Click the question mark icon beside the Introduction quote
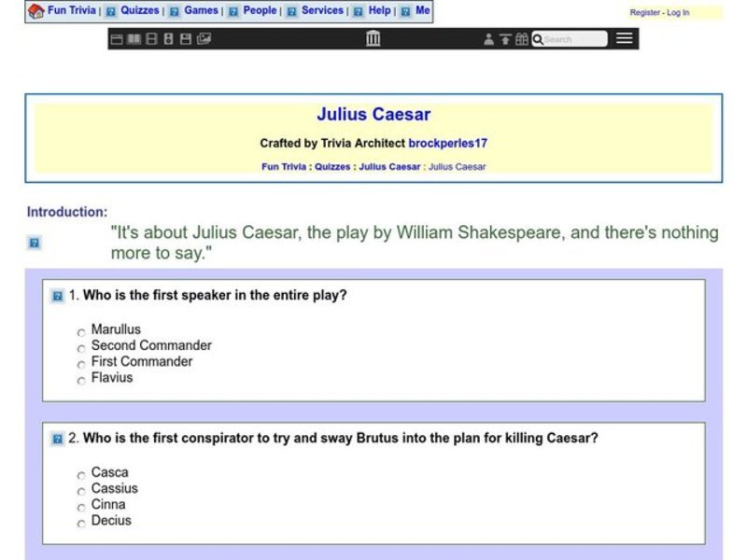 pyautogui.click(x=34, y=242)
